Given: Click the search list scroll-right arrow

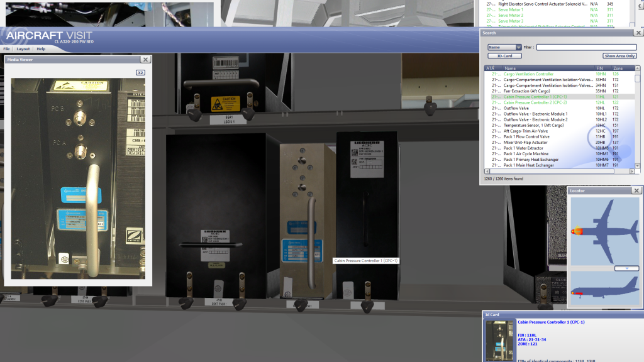Looking at the screenshot, I should [x=632, y=172].
